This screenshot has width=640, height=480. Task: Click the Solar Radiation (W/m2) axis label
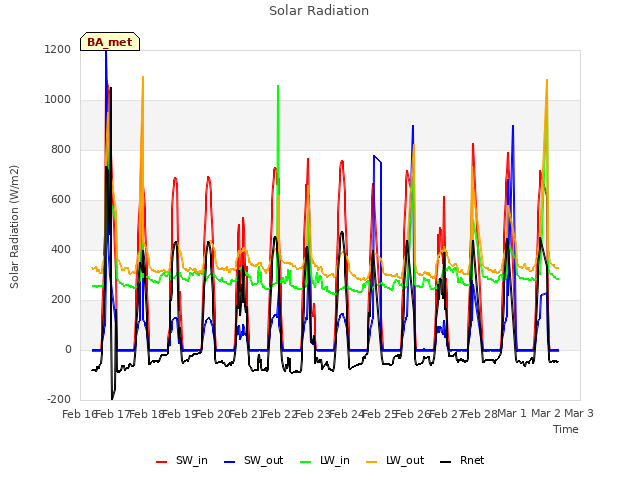[x=14, y=227]
